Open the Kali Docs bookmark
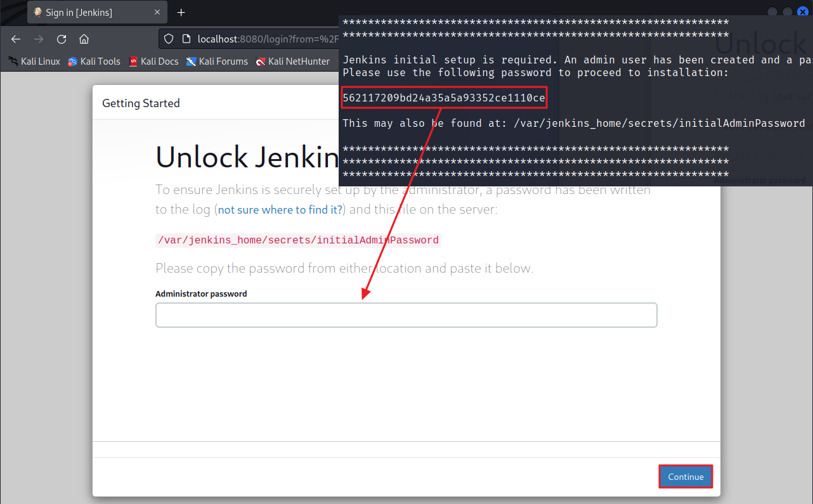Screen dimensions: 813x504 coord(153,61)
